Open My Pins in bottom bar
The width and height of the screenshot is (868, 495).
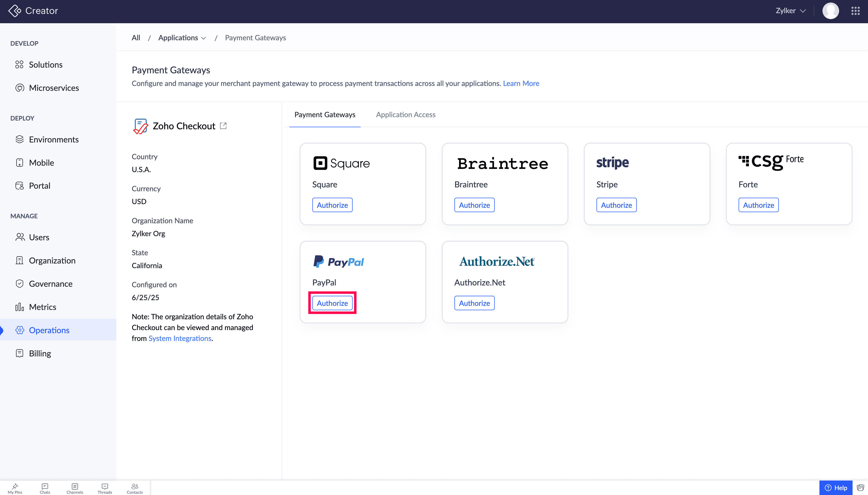click(x=15, y=488)
